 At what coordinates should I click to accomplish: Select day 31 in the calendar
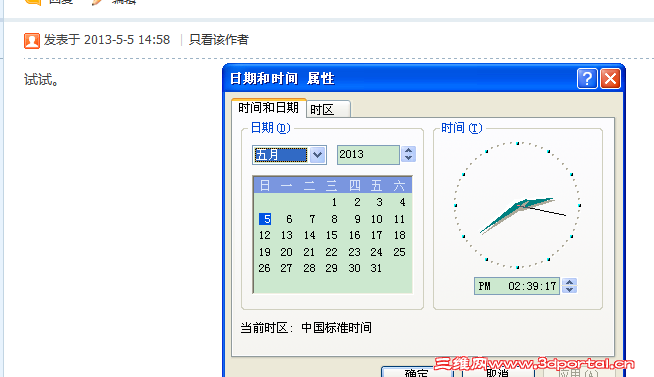(x=377, y=268)
